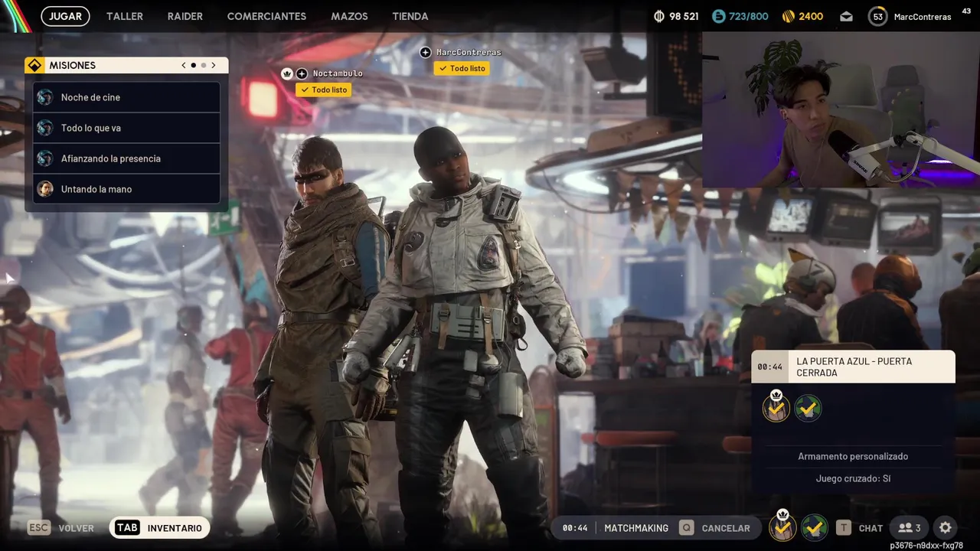Image resolution: width=980 pixels, height=551 pixels.
Task: Click the 723/800 stash count
Action: [x=748, y=16]
